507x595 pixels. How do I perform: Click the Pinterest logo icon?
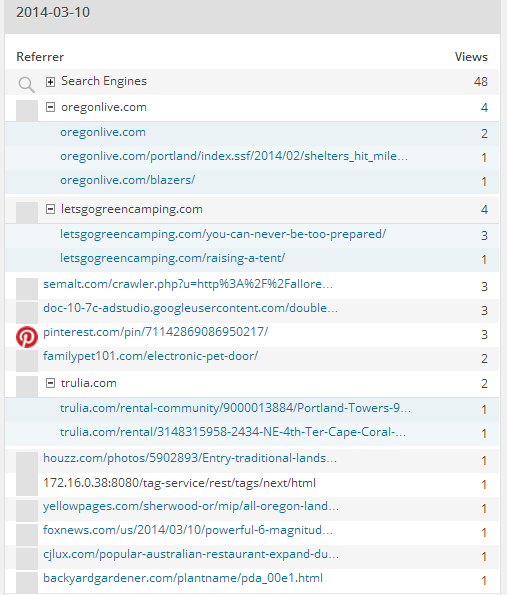point(27,337)
